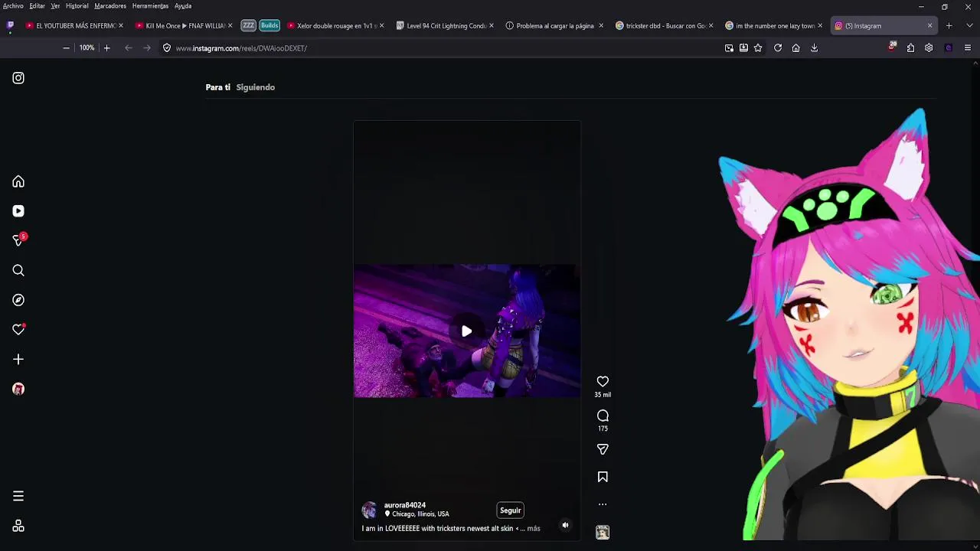Open Meta apps icon at sidebar bottom
Image resolution: width=980 pixels, height=551 pixels.
pos(18,527)
